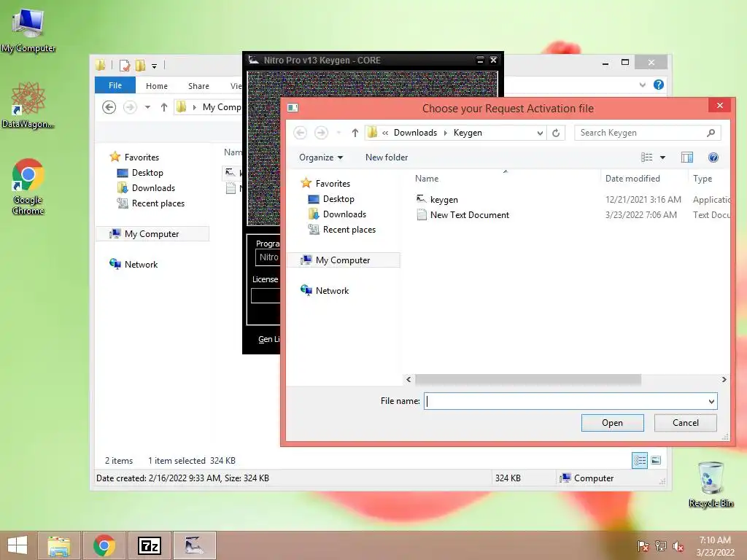Select Recent places in the dialog sidebar
The height and width of the screenshot is (560, 747).
pyautogui.click(x=349, y=230)
